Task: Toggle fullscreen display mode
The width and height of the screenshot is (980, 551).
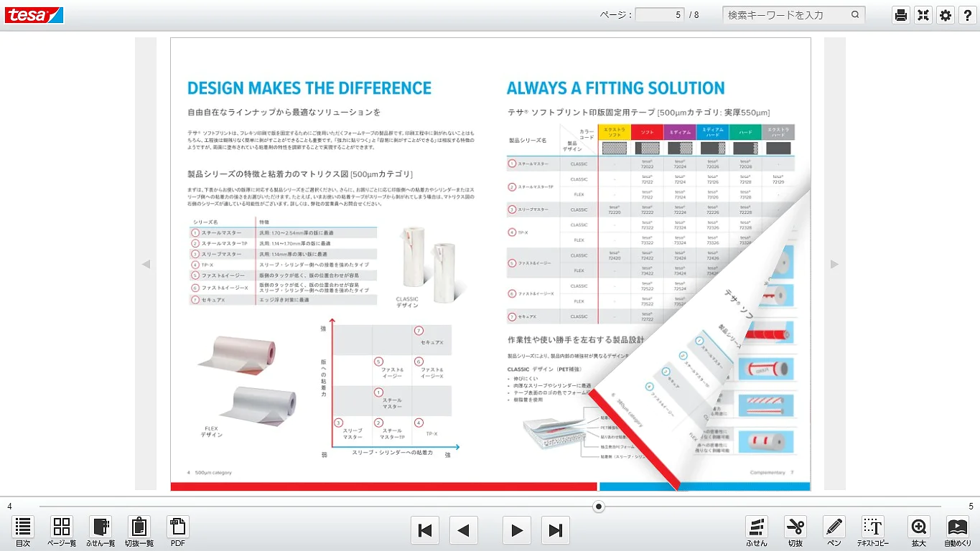Action: 923,15
